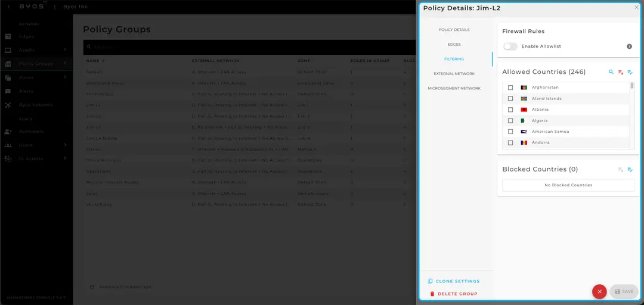Expand the SL Guests submenu chevron

pyautogui.click(x=65, y=158)
